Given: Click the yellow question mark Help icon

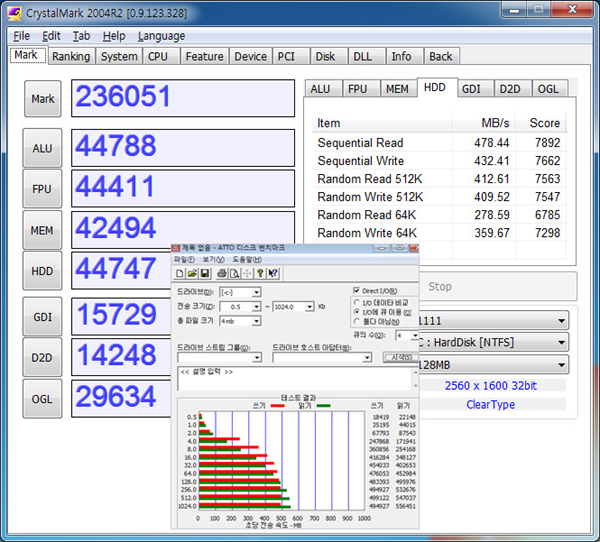Looking at the screenshot, I should point(260,273).
